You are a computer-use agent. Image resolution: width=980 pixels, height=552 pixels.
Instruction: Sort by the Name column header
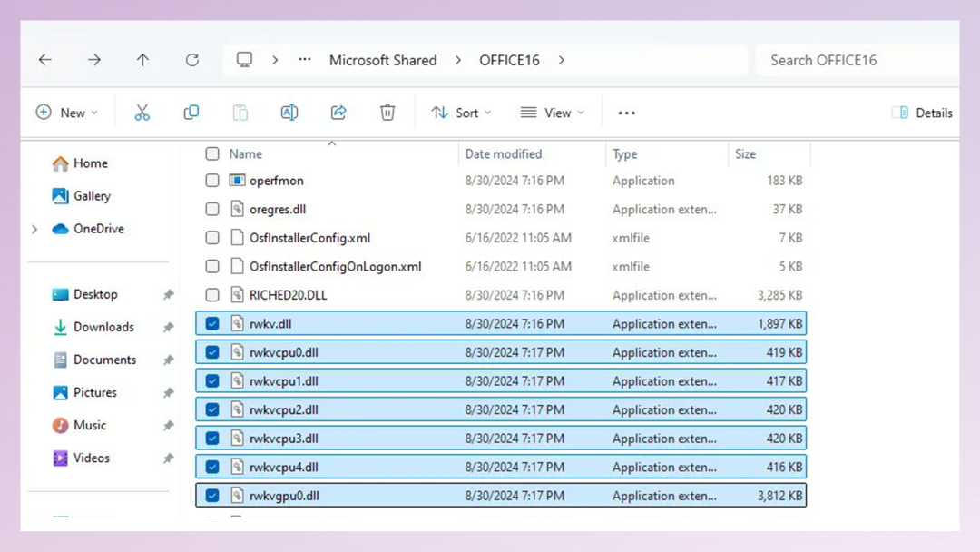[x=246, y=153]
